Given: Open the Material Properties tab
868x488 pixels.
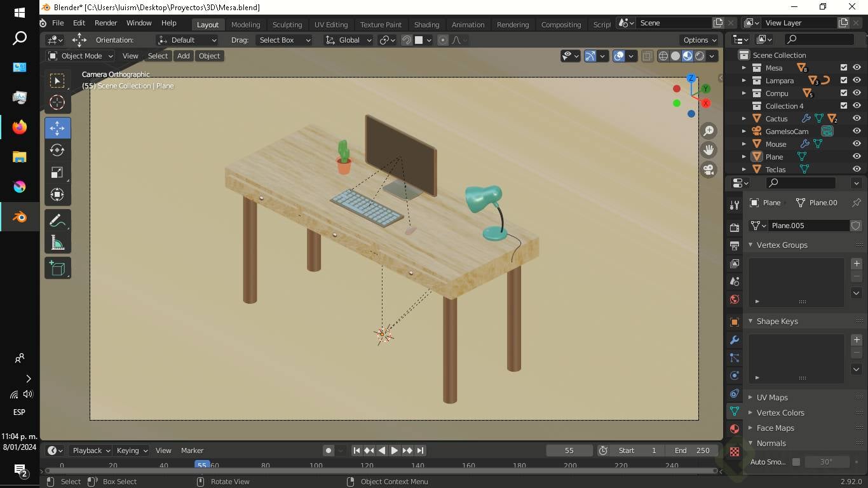Looking at the screenshot, I should click(735, 429).
